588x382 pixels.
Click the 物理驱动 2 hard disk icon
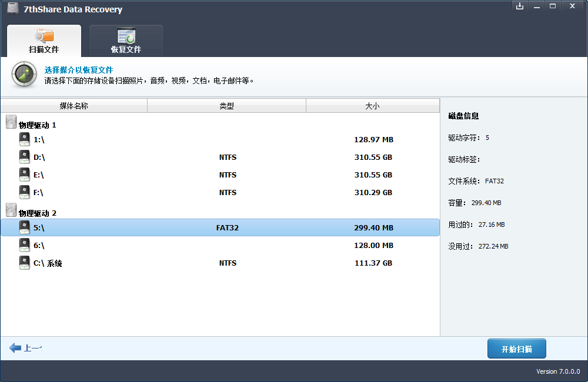tap(11, 210)
